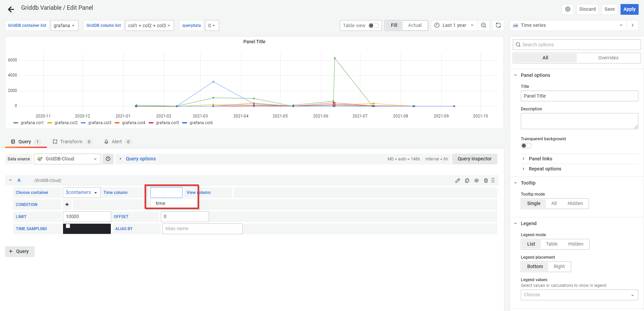Image resolution: width=644 pixels, height=311 pixels.
Task: Select the 'time' option in dropdown list
Action: (x=161, y=204)
